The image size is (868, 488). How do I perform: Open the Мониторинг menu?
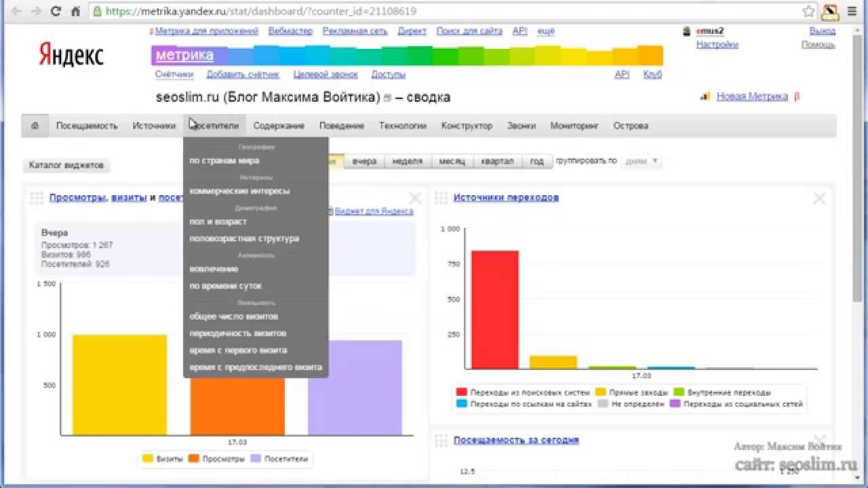pyautogui.click(x=574, y=125)
